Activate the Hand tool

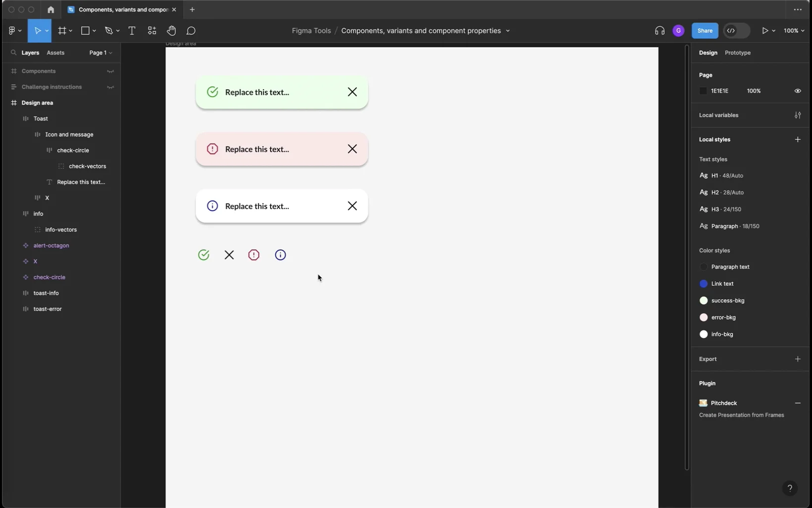(172, 30)
